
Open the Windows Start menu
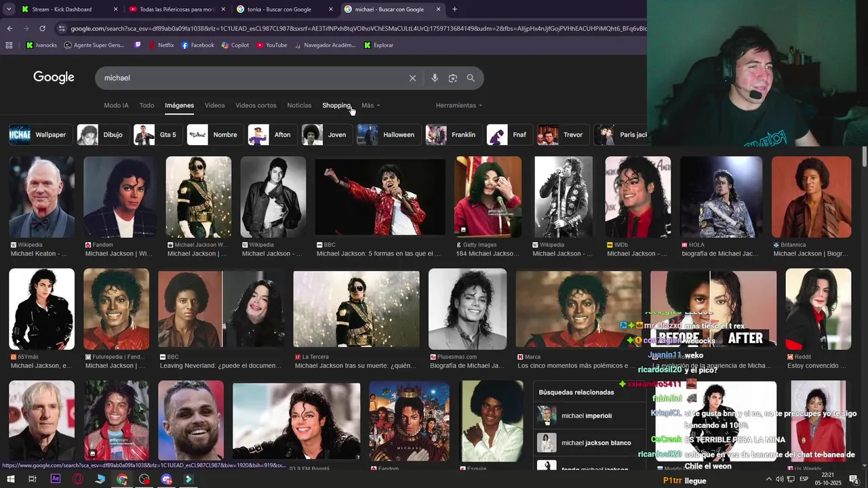click(x=9, y=480)
